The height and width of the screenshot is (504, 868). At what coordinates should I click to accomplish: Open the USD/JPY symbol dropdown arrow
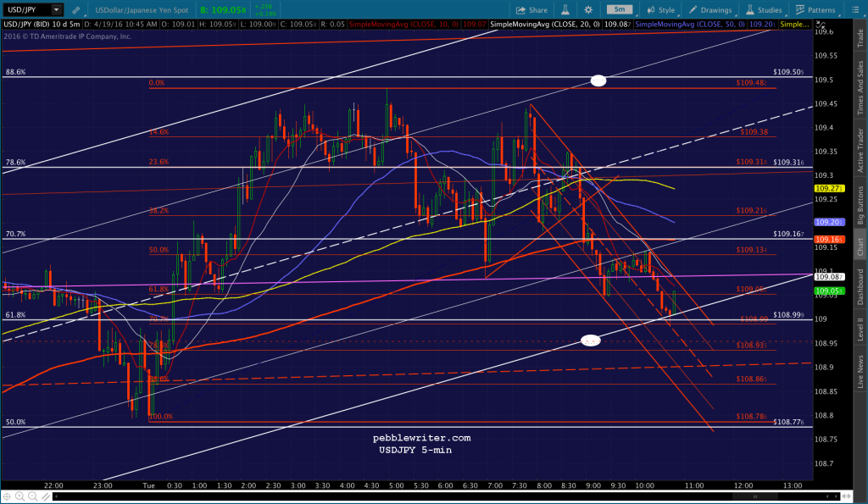(56, 10)
